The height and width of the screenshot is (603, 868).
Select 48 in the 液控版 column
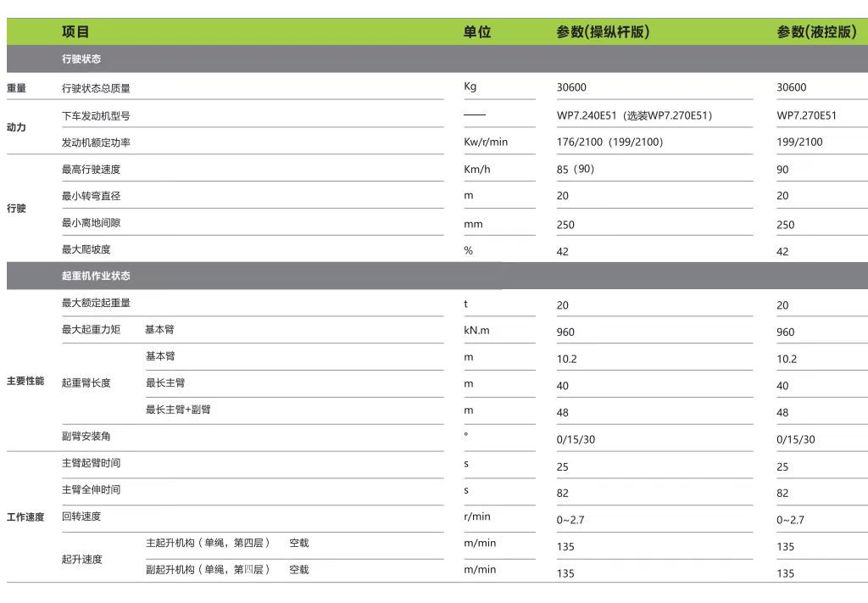(x=782, y=412)
